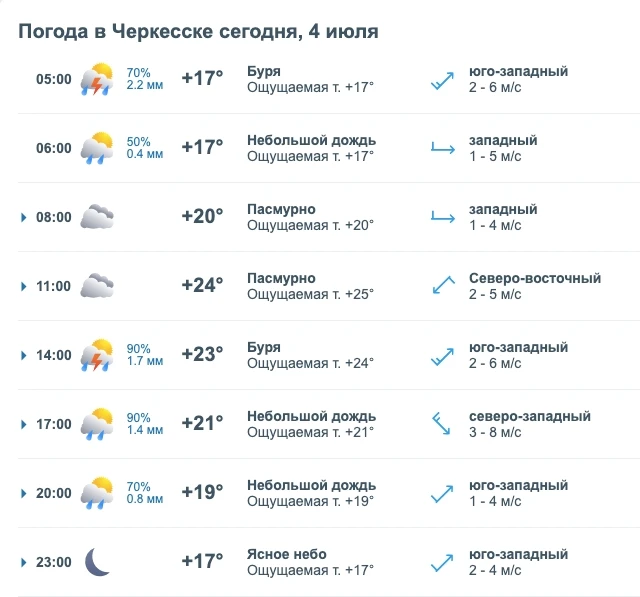Click the thunderstorm icon at 05:00
The width and height of the screenshot is (640, 597).
pyautogui.click(x=97, y=79)
